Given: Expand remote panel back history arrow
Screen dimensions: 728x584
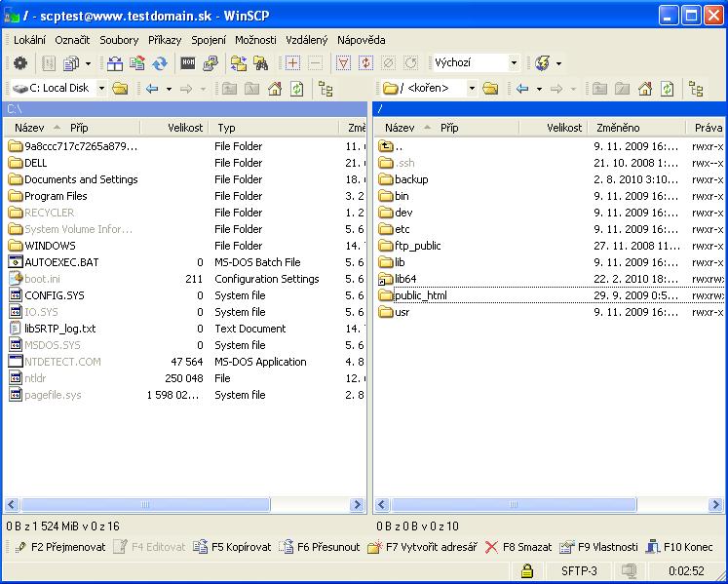Looking at the screenshot, I should pos(539,89).
